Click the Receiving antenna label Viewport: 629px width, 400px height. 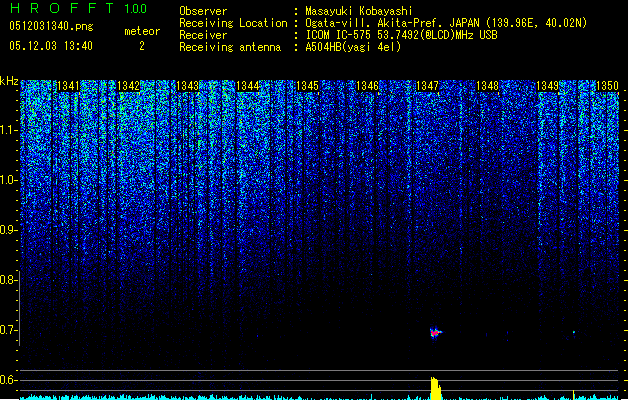coord(230,47)
